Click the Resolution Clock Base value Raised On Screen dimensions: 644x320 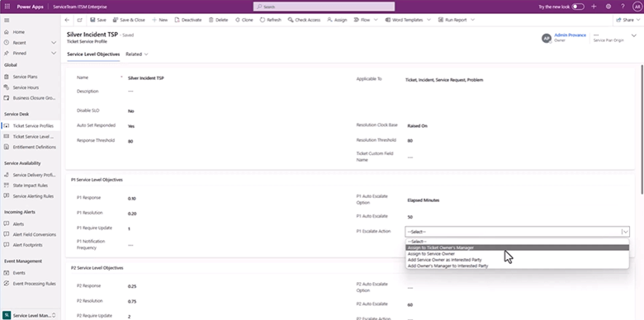click(x=417, y=126)
